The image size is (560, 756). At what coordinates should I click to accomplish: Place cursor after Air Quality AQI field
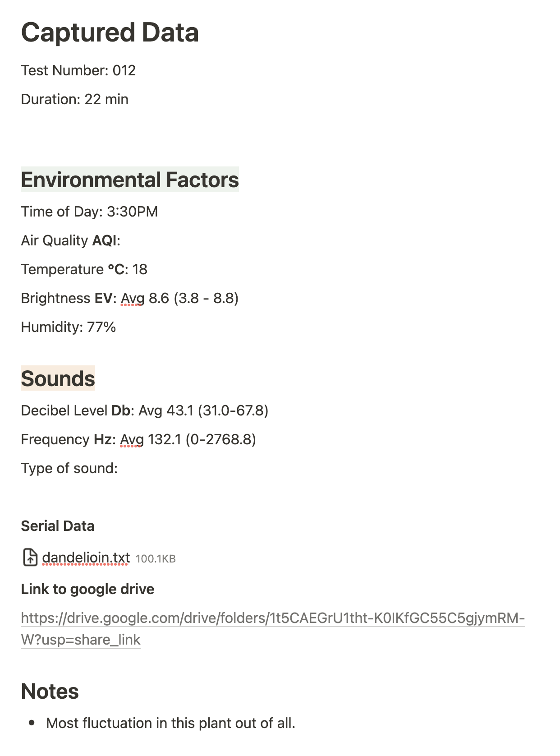click(122, 240)
